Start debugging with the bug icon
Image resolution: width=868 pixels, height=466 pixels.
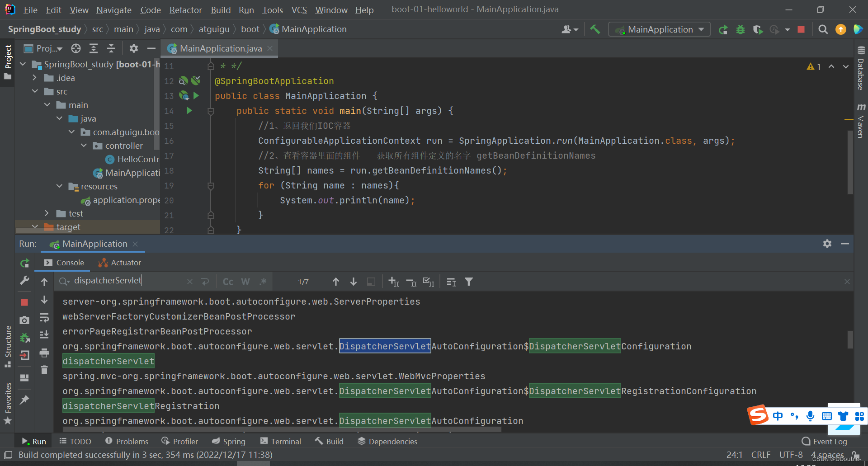click(x=741, y=30)
